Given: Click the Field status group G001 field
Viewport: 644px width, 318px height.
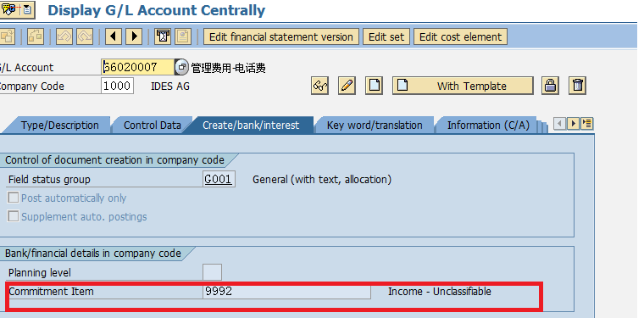Looking at the screenshot, I should point(219,179).
